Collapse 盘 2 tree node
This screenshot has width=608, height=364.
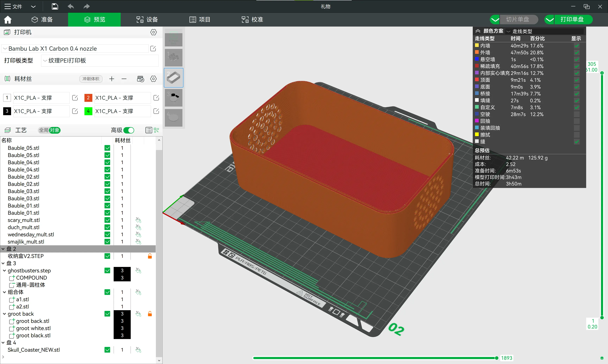3,249
